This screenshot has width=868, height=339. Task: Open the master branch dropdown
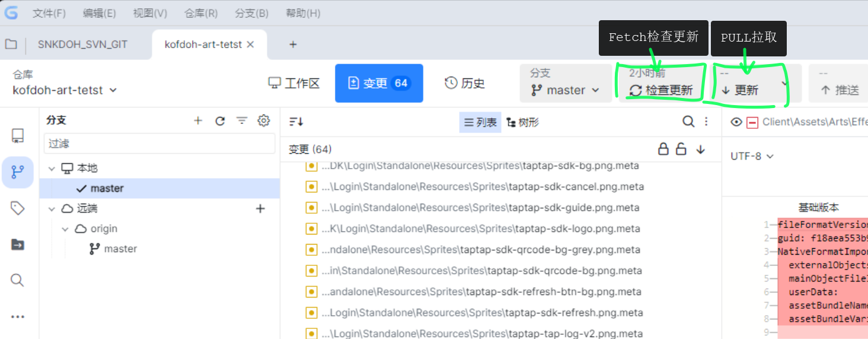pos(565,83)
